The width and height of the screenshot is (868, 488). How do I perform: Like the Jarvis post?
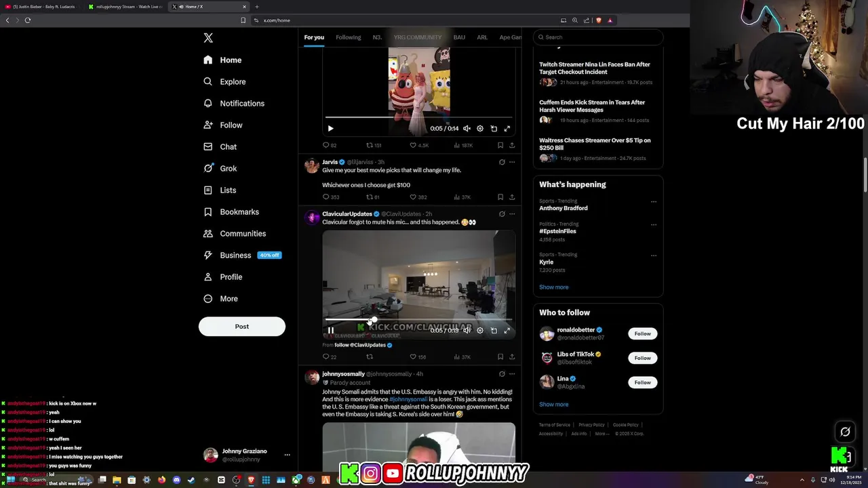[418, 197]
